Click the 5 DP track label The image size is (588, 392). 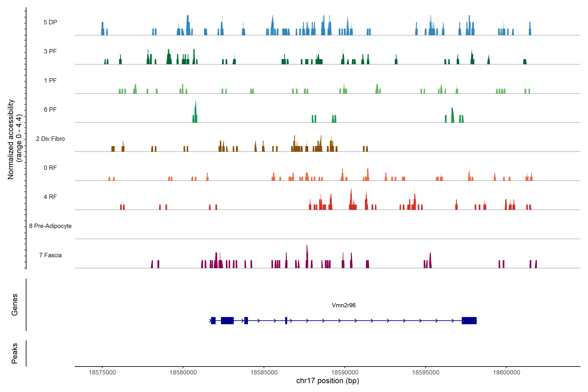point(50,22)
